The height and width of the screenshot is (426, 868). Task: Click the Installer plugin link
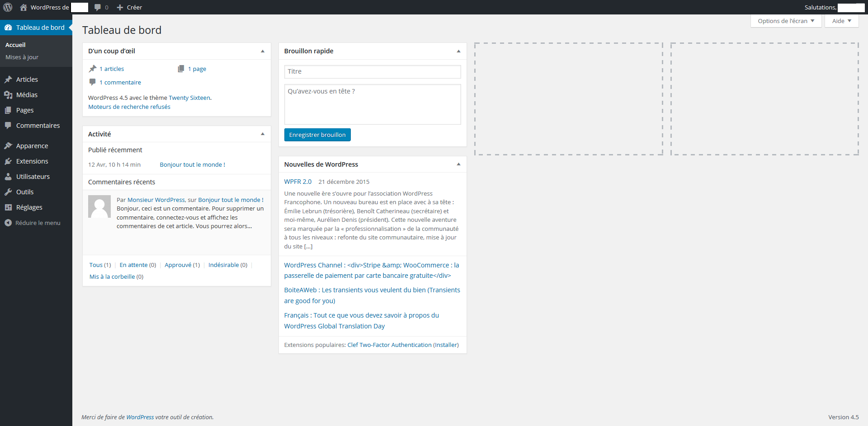pyautogui.click(x=446, y=345)
